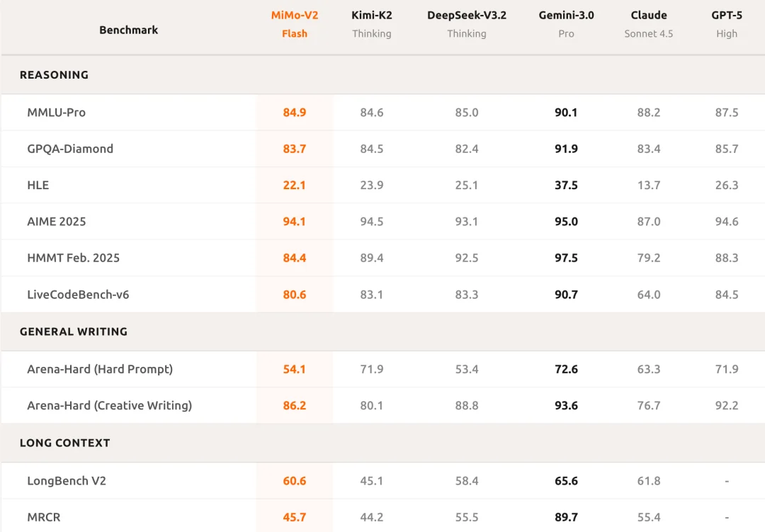Click the Claude Sonnet 4.5 column header
This screenshot has height=532, width=765.
pos(648,24)
